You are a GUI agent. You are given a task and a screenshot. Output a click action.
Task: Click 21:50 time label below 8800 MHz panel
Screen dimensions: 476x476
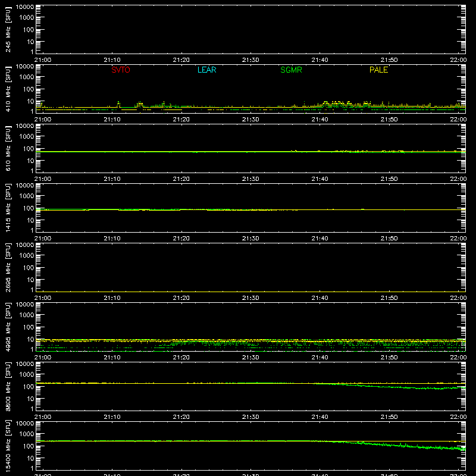click(x=389, y=417)
